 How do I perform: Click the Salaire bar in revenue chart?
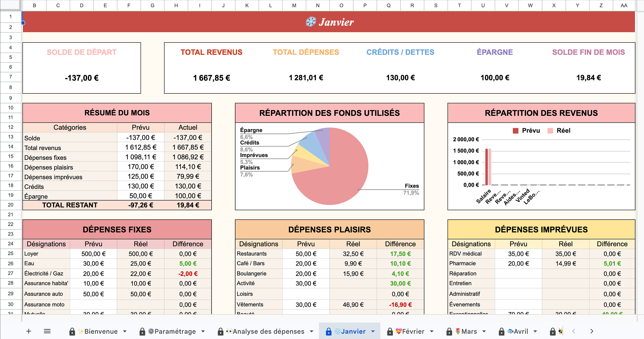487,167
